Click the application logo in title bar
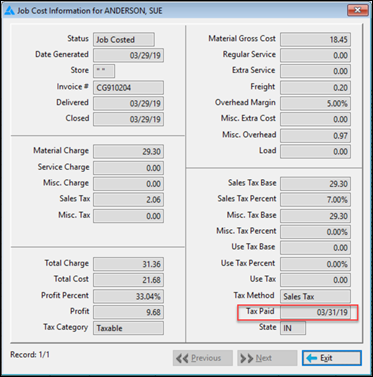 9,11
